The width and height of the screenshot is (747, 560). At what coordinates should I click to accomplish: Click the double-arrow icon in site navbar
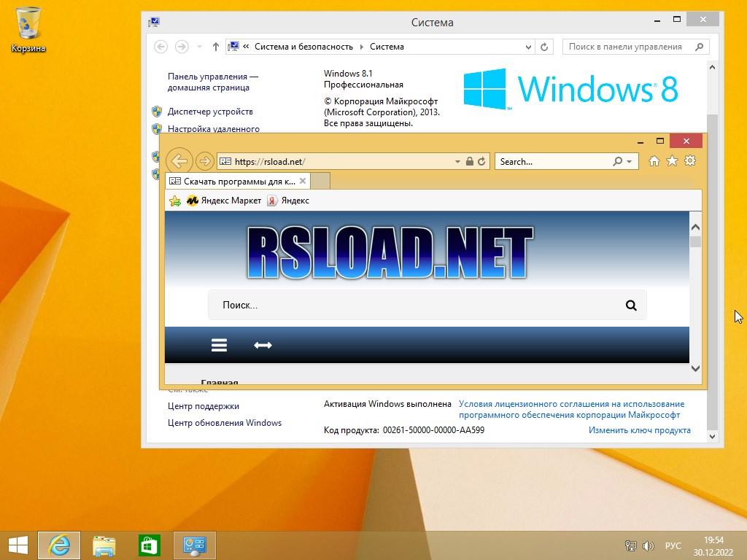(263, 345)
